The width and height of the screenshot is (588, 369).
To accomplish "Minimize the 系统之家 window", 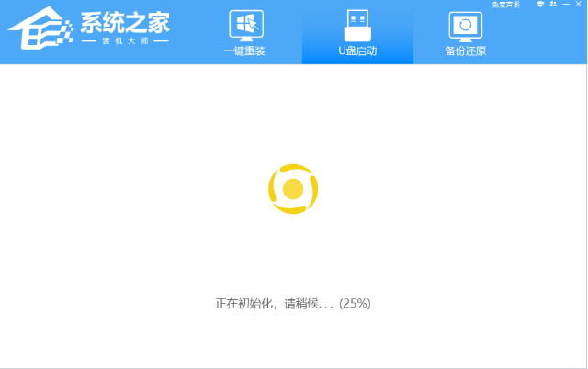I will 565,6.
